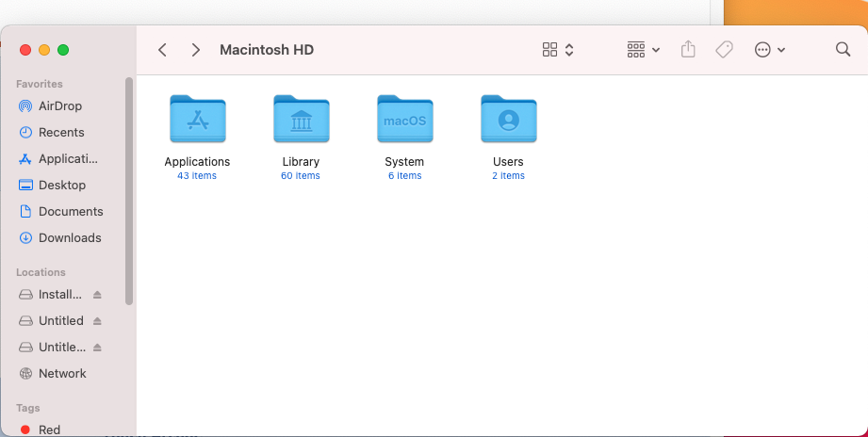The height and width of the screenshot is (437, 868).
Task: Open the Group By items icon
Action: pos(636,50)
